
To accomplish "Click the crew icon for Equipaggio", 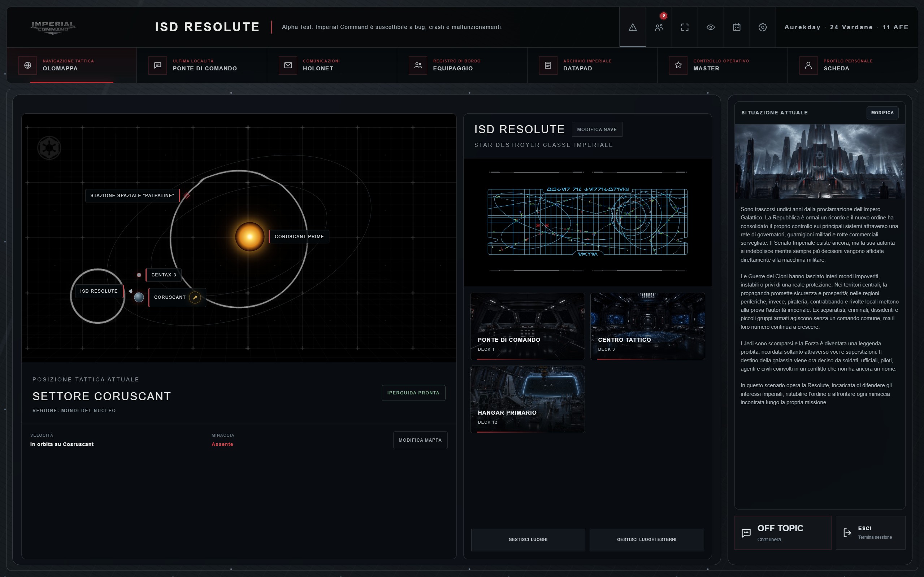I will 418,65.
